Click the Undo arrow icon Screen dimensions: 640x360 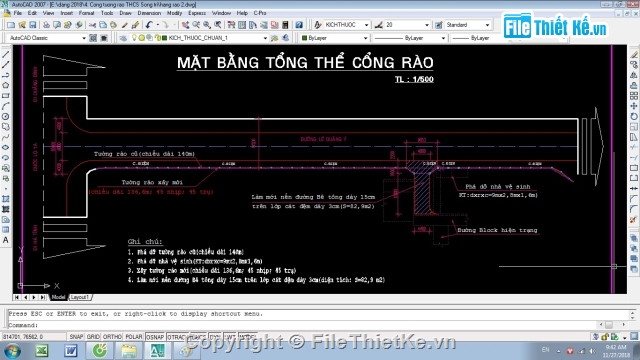[x=149, y=25]
